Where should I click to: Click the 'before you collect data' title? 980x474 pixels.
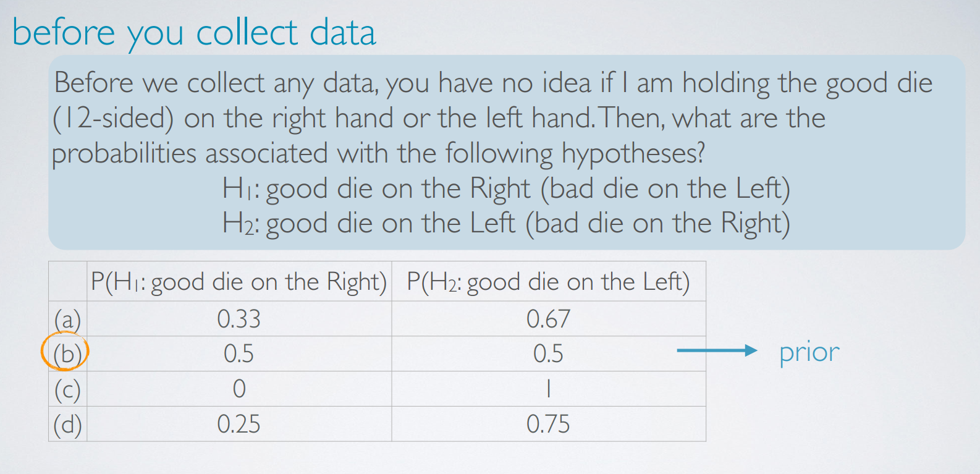point(194,32)
